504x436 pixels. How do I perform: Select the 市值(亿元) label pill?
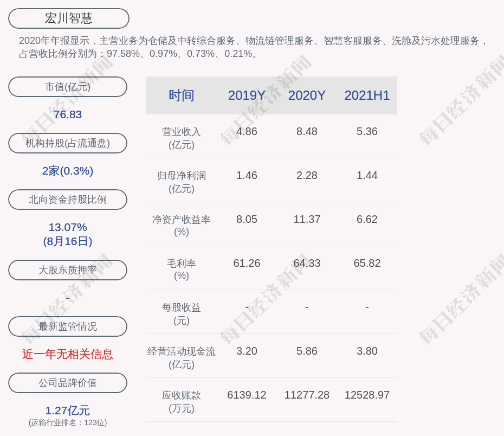(x=68, y=87)
